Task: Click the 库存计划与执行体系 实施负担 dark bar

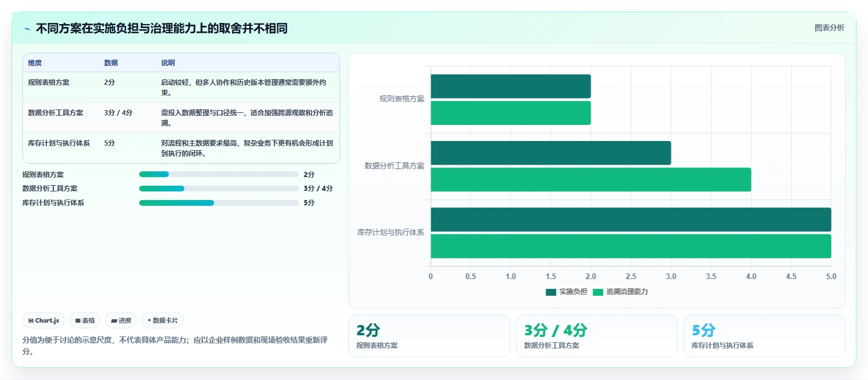Action: [x=631, y=220]
